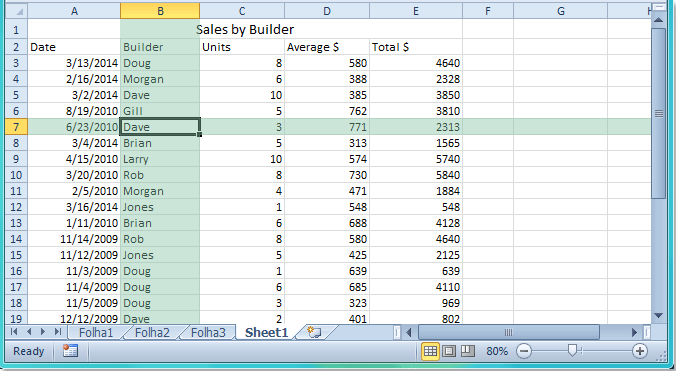
Task: Select row 1 header
Action: (x=16, y=29)
